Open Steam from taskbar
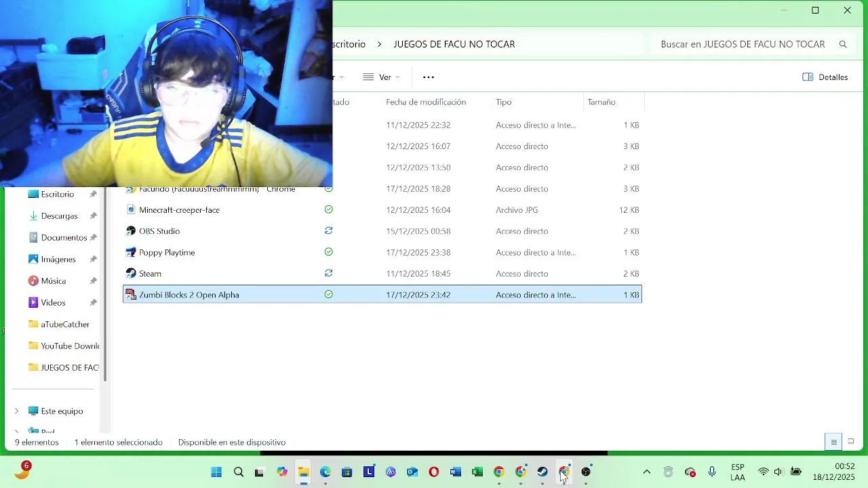The image size is (868, 488). [542, 472]
